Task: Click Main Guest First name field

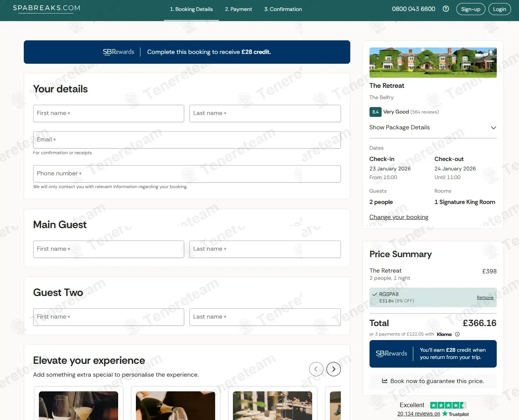Action: (109, 249)
